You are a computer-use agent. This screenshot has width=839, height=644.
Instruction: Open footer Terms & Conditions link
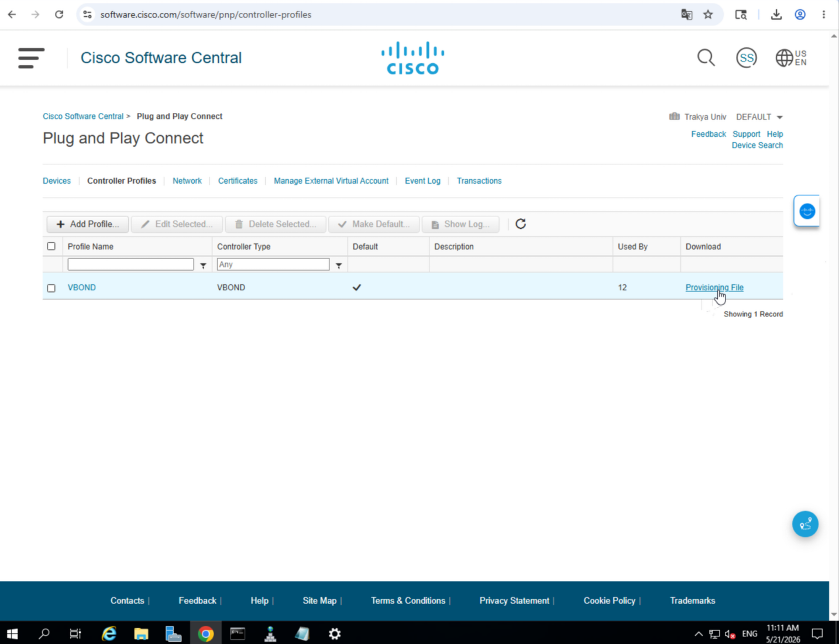[408, 601]
